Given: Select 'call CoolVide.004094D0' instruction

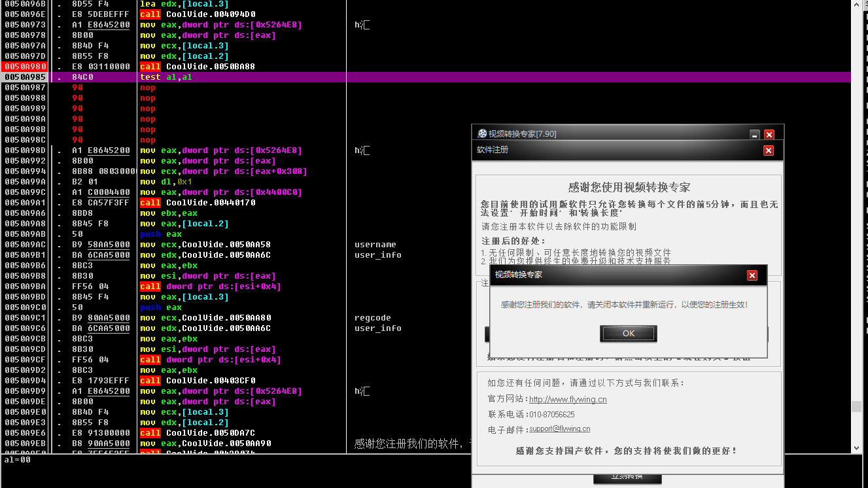Looking at the screenshot, I should point(198,14).
